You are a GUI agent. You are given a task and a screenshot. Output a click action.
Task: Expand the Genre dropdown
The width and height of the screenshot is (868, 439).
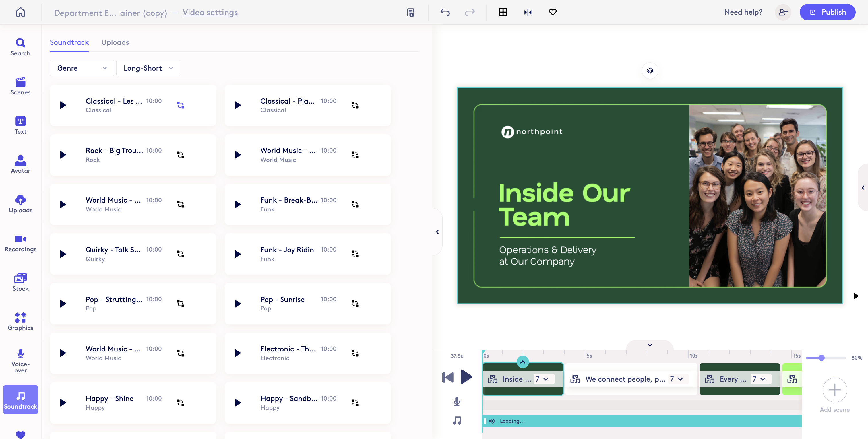coord(82,68)
